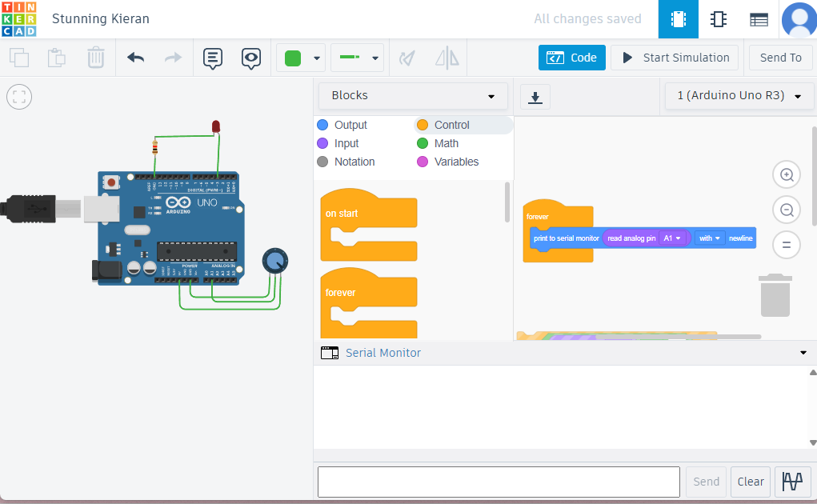Open the Blocks edit mode dropdown

pos(413,96)
